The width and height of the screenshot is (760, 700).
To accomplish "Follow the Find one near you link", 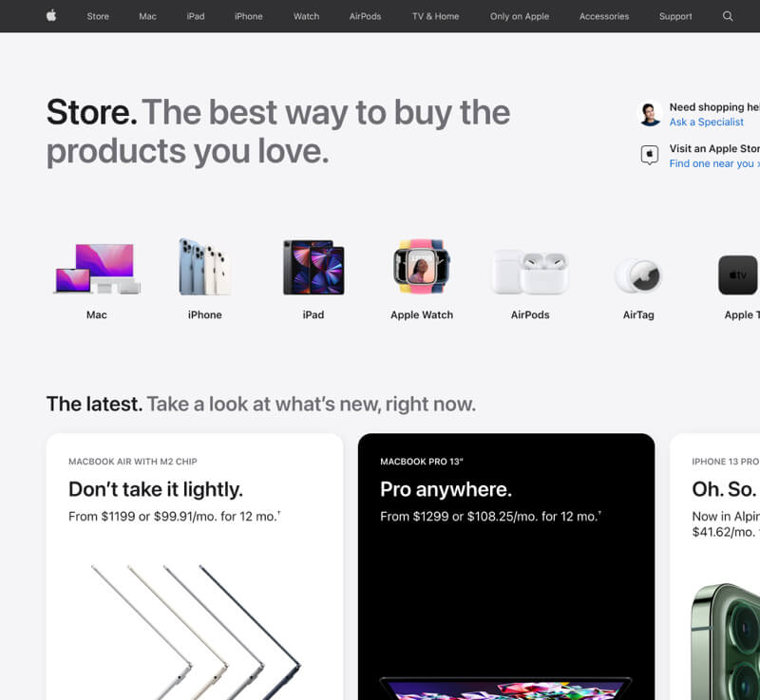I will 714,163.
